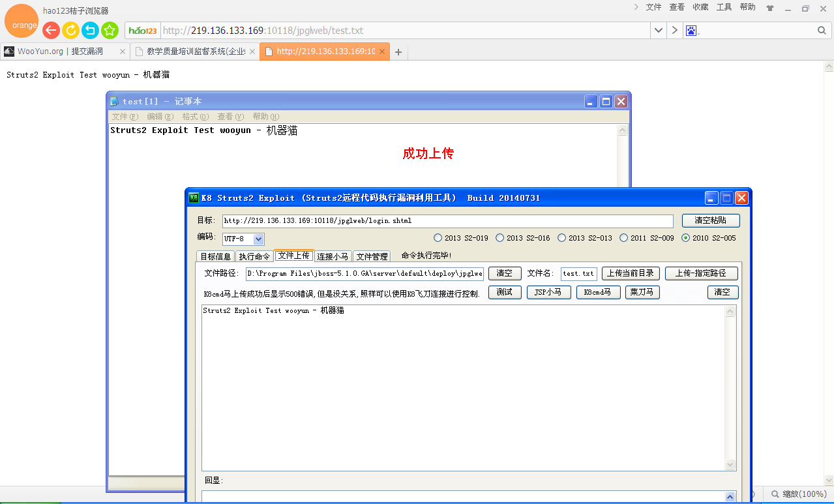Click the 清空粘贴 button
834x504 pixels.
711,220
